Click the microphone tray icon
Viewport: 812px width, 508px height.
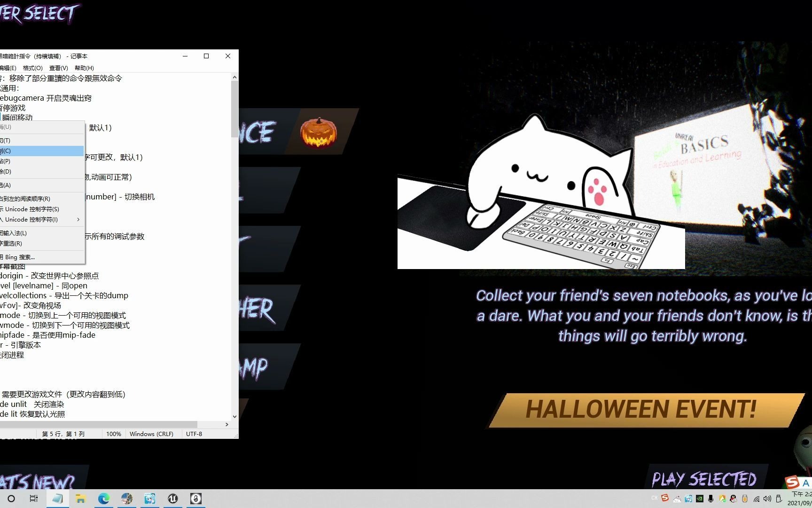click(x=711, y=499)
